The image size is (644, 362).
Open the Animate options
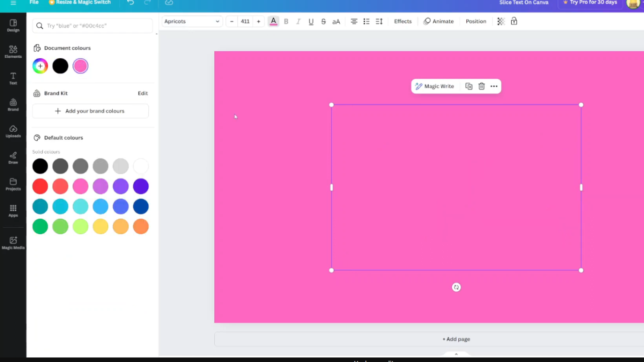(439, 21)
